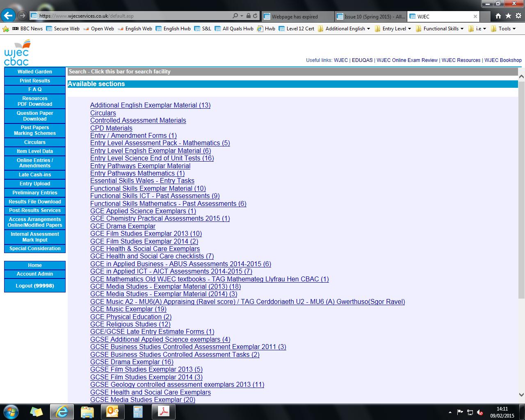Click the volume speaker tray icon
This screenshot has width=525, height=420.
tap(479, 412)
